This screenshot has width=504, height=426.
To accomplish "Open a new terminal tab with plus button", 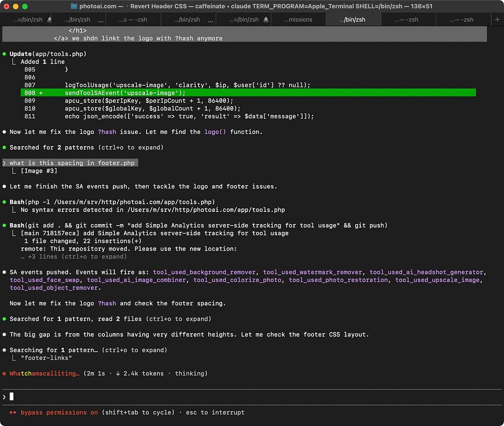I will pyautogui.click(x=498, y=20).
